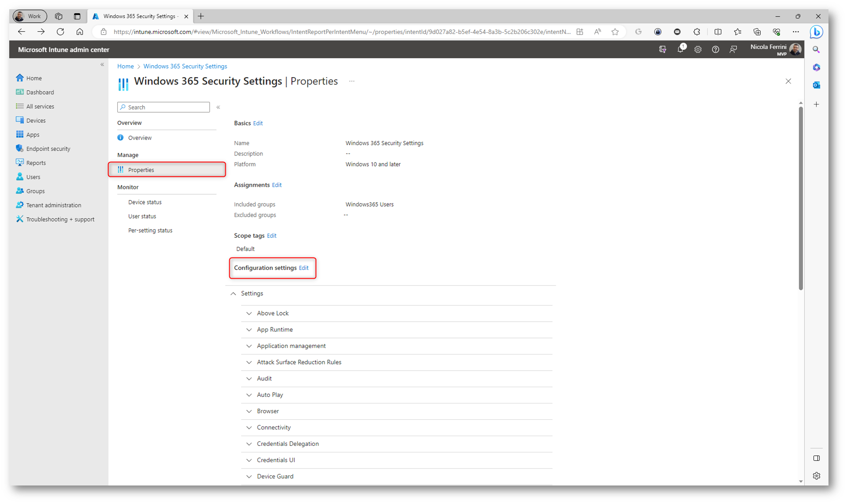Click the Windows 365 Security Settings breadcrumb

(x=185, y=66)
